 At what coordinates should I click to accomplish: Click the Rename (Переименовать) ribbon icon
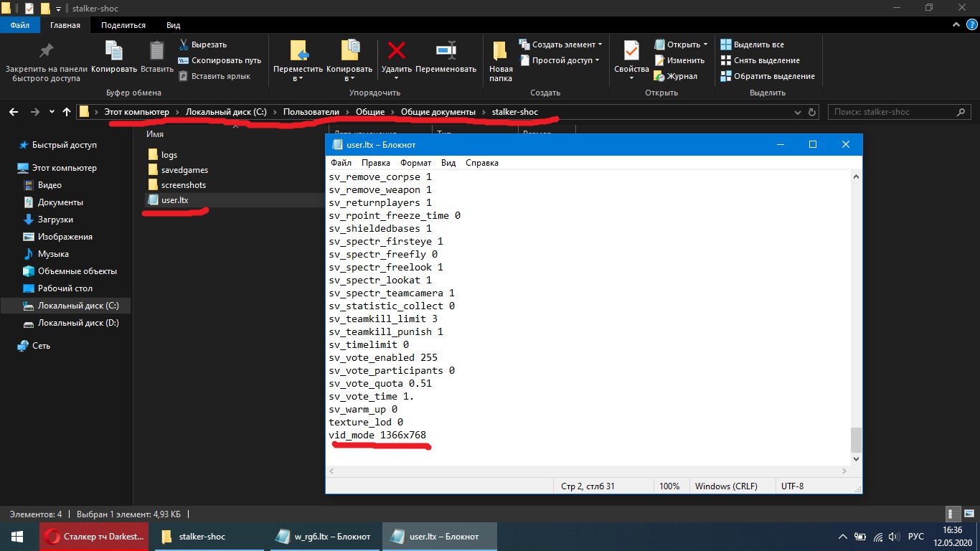[x=446, y=52]
